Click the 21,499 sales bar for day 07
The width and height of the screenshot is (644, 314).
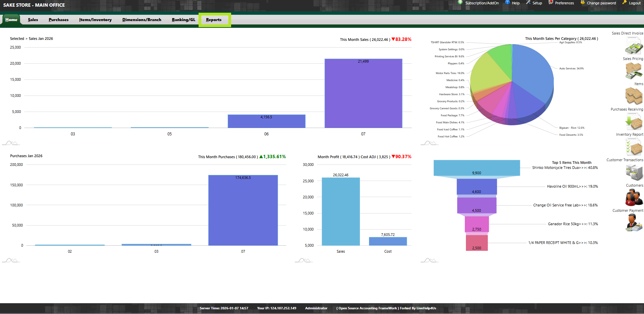click(363, 93)
